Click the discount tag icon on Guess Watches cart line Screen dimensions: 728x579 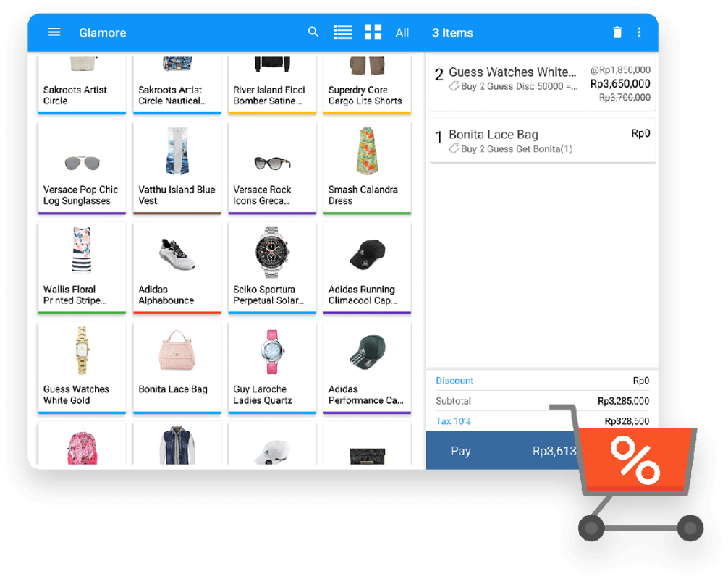pos(454,86)
